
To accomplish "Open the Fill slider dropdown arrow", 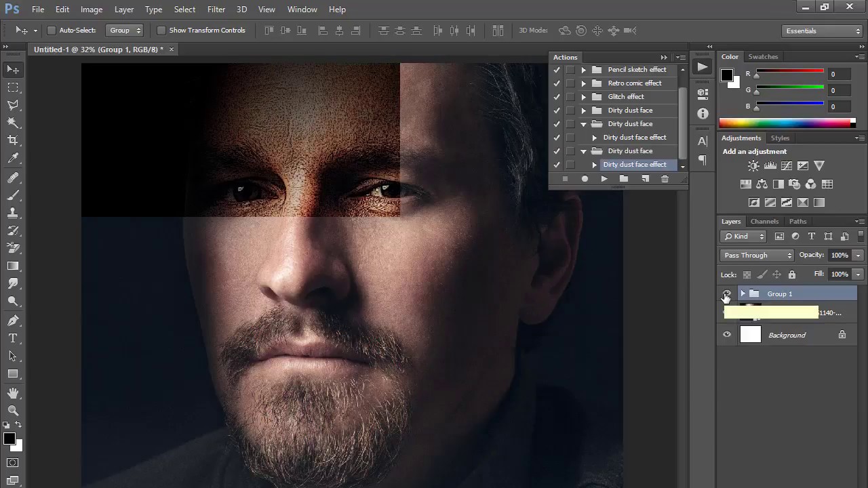I will (859, 274).
